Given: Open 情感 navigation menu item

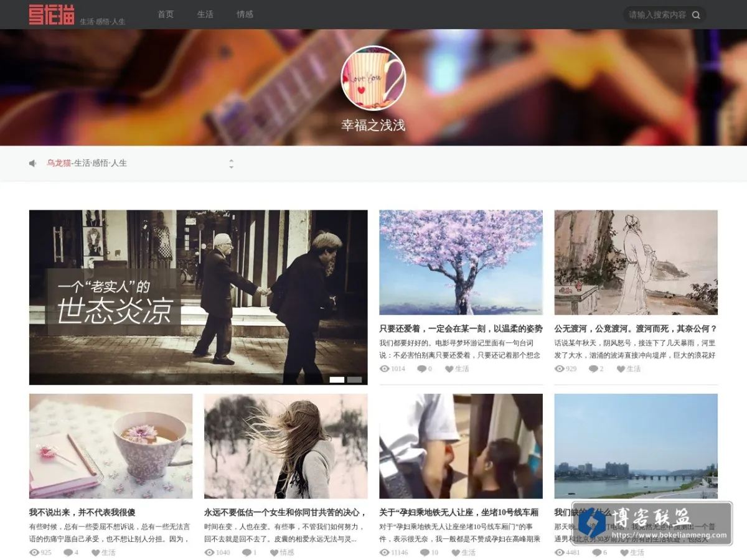Looking at the screenshot, I should (x=245, y=14).
